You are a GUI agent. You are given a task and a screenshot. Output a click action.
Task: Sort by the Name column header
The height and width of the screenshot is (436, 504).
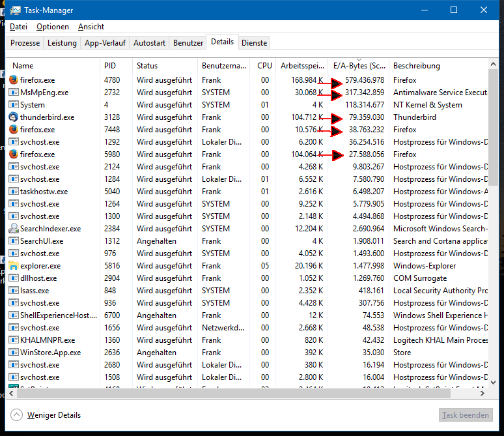point(53,66)
